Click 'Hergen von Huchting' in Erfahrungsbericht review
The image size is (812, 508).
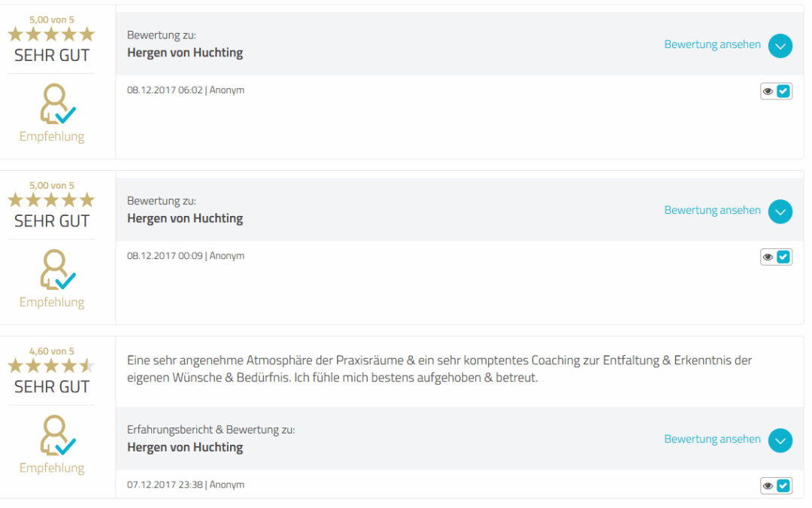point(185,447)
